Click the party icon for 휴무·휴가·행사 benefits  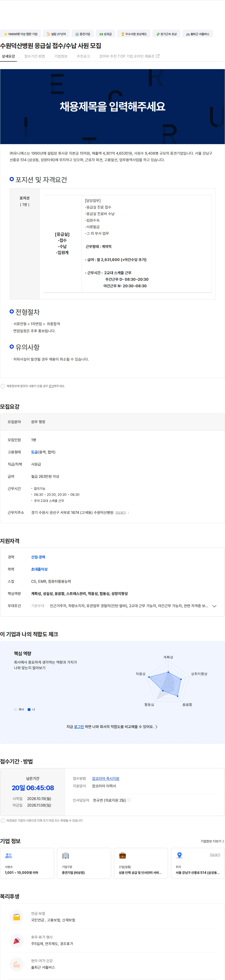[16, 940]
